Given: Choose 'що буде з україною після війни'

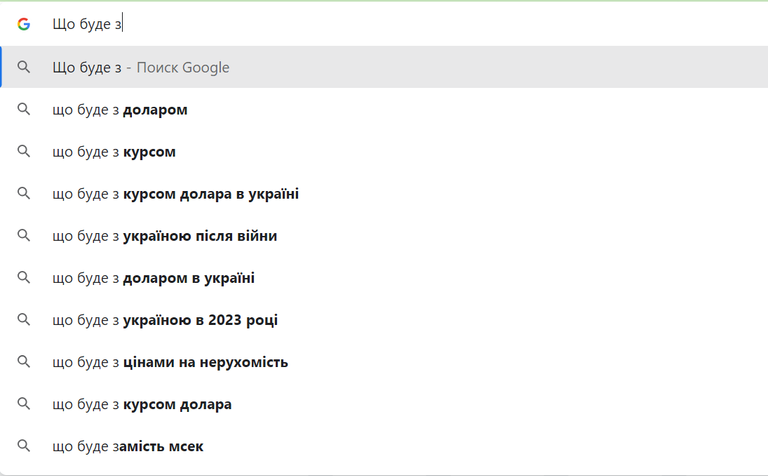Looking at the screenshot, I should [x=384, y=236].
